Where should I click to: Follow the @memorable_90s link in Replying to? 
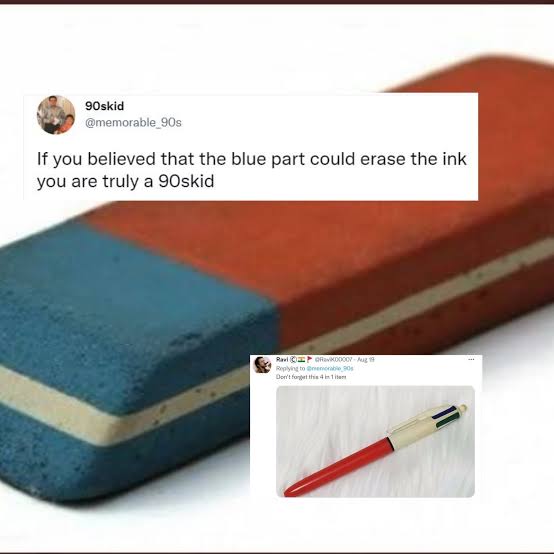click(330, 368)
